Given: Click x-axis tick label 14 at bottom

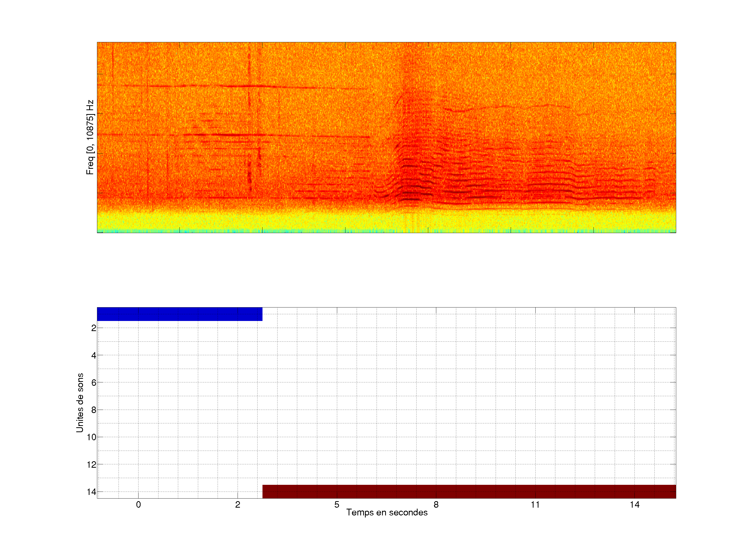Looking at the screenshot, I should click(x=634, y=505).
